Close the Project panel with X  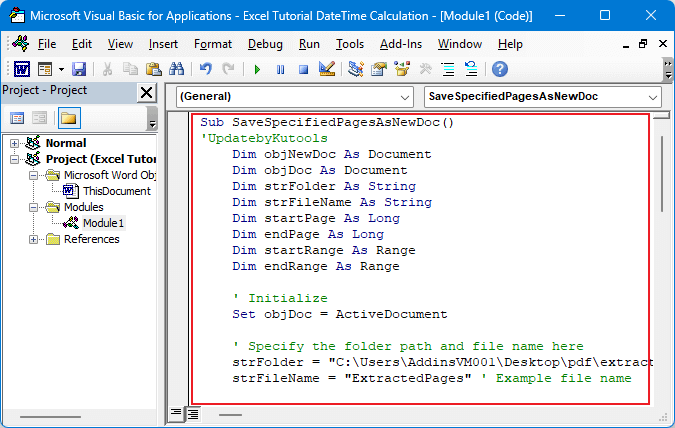point(146,92)
